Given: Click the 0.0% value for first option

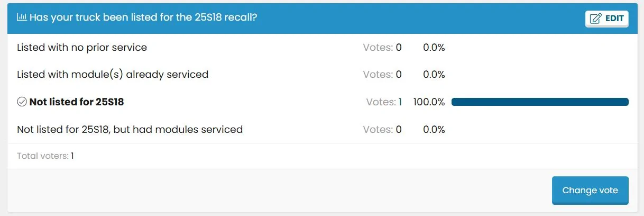Looking at the screenshot, I should (434, 48).
